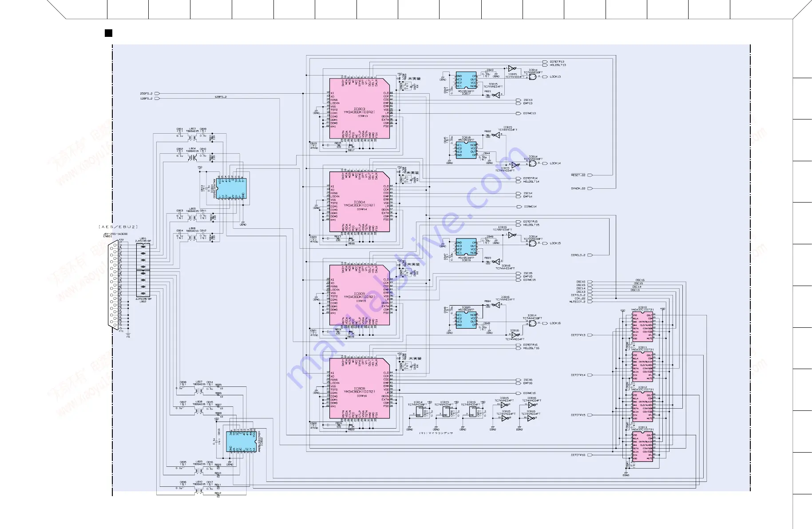Screen dimensions: 812x529
Task: Click the 'DIRDT#15' signal label
Action: point(531,222)
